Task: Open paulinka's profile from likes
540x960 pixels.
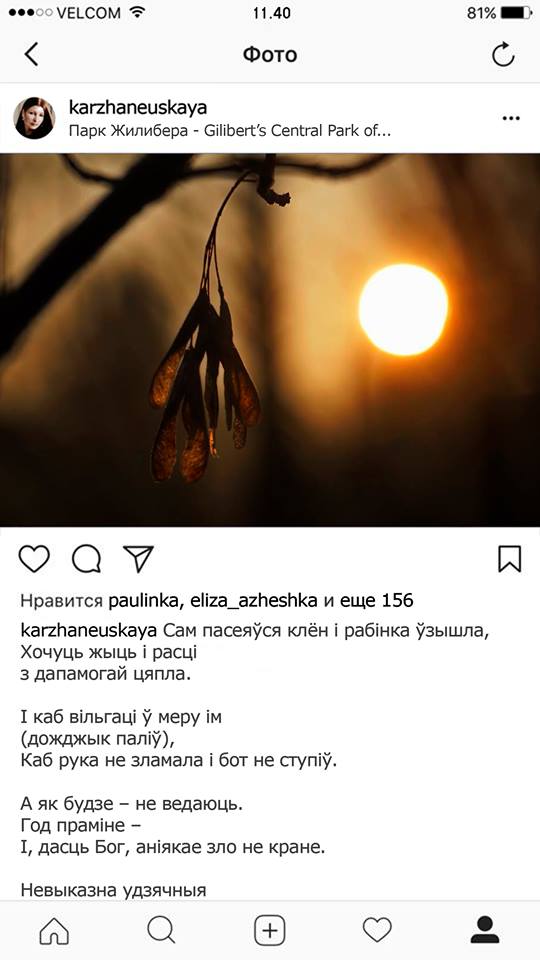Action: click(x=143, y=601)
